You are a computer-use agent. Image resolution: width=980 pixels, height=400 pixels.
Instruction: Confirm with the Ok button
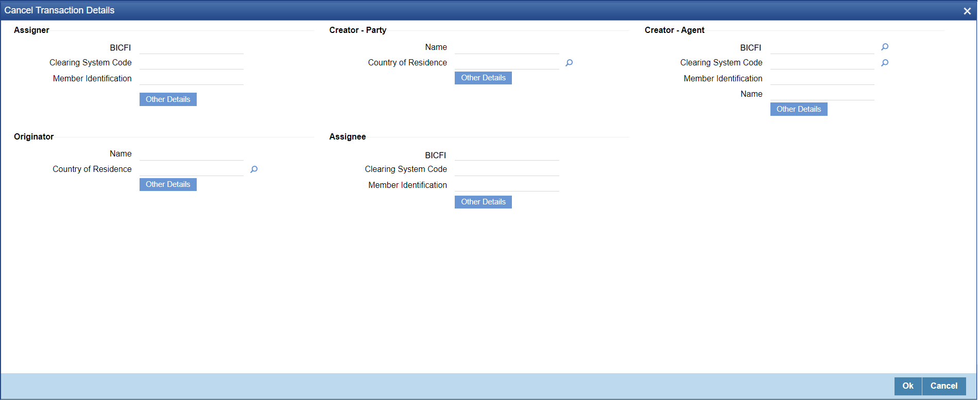coord(908,386)
